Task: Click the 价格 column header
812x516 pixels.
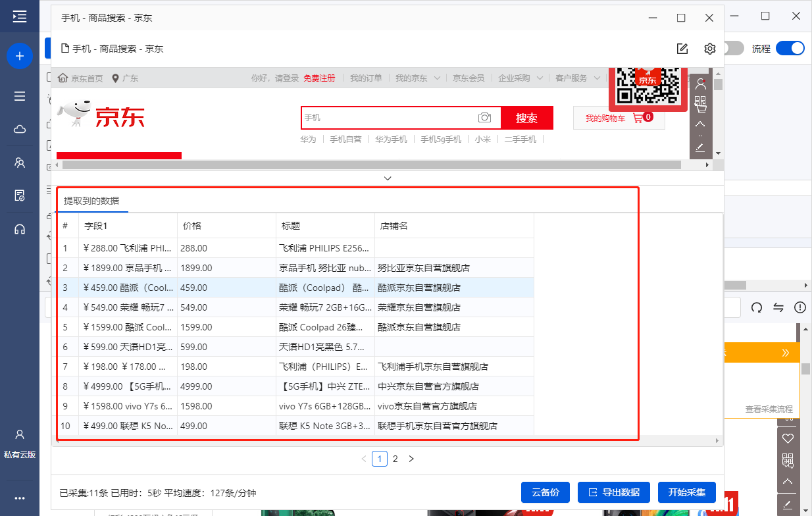Action: [226, 226]
